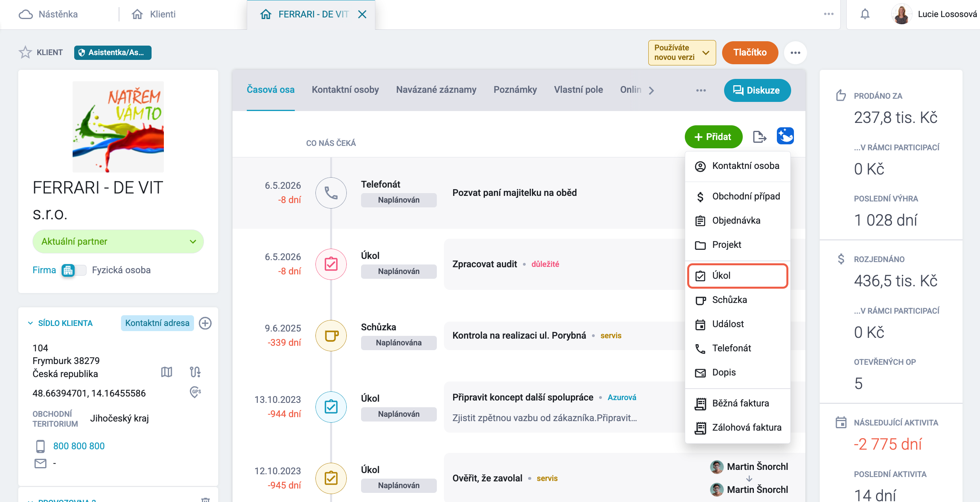The height and width of the screenshot is (502, 980).
Task: Select Objednávka from add menu
Action: coord(738,221)
